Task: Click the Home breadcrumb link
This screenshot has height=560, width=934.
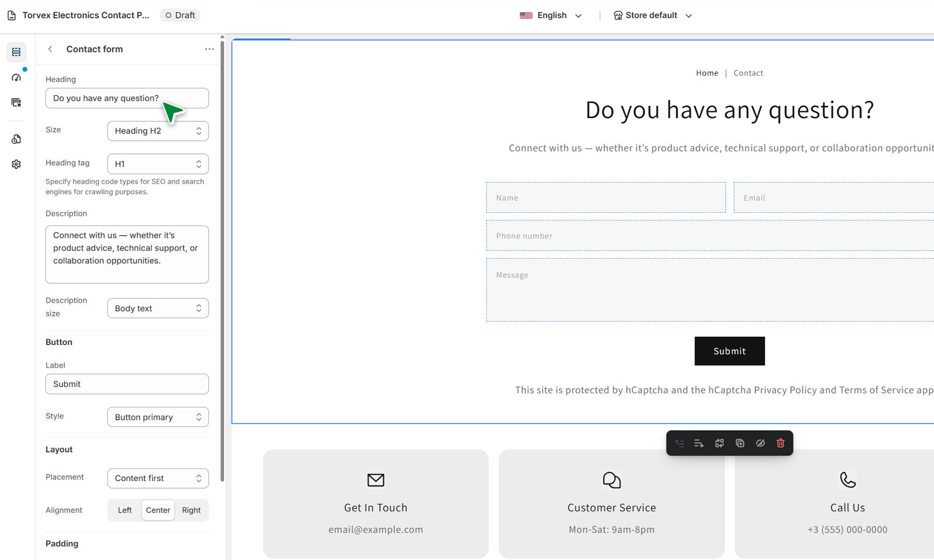Action: coord(707,73)
